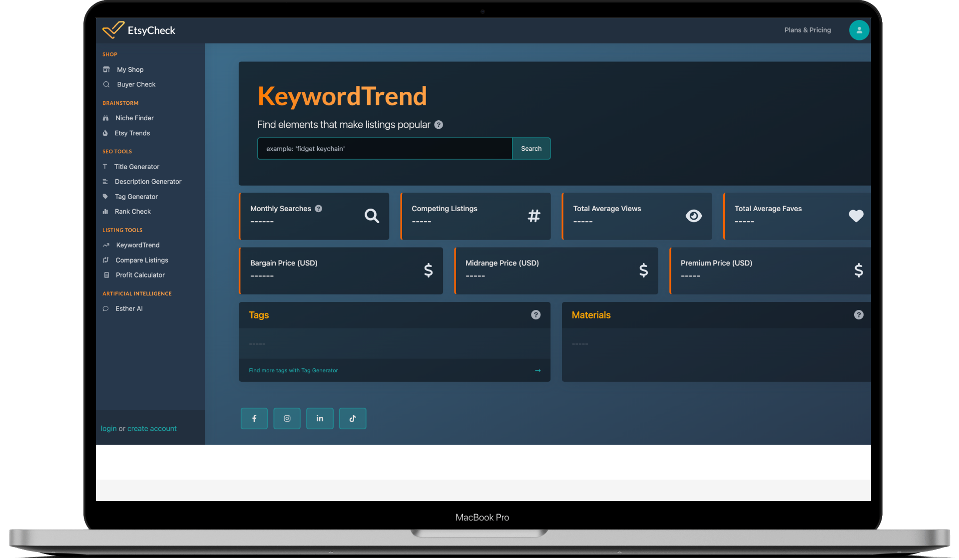Click the login link
959x560 pixels.
point(108,429)
